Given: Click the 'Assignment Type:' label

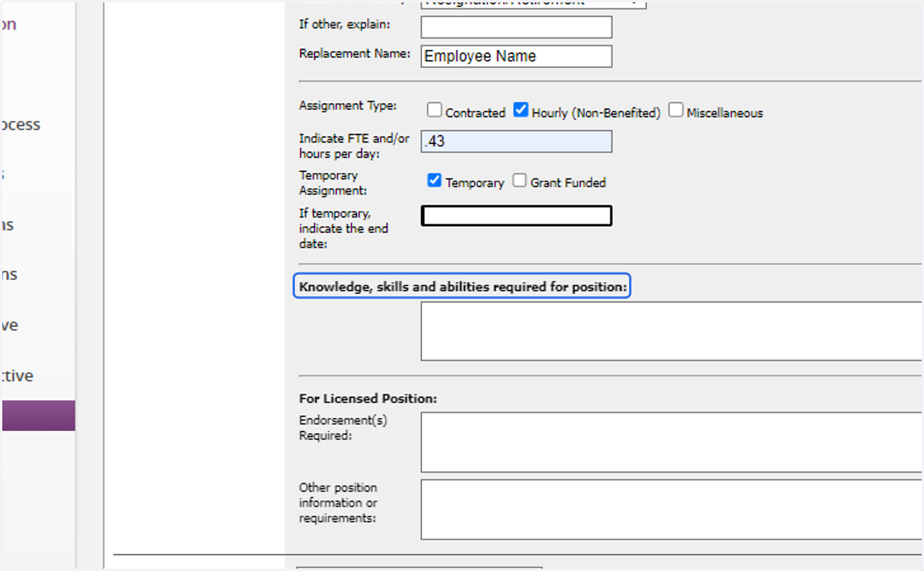Looking at the screenshot, I should click(x=348, y=105).
